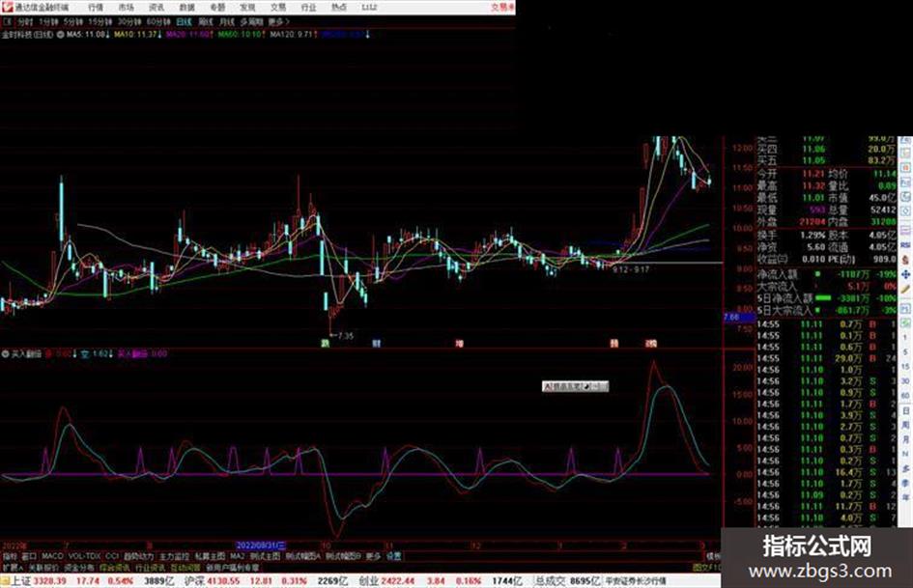This screenshot has height=588, width=913.
Task: Select 日 in the right sidebar
Action: coord(905,411)
